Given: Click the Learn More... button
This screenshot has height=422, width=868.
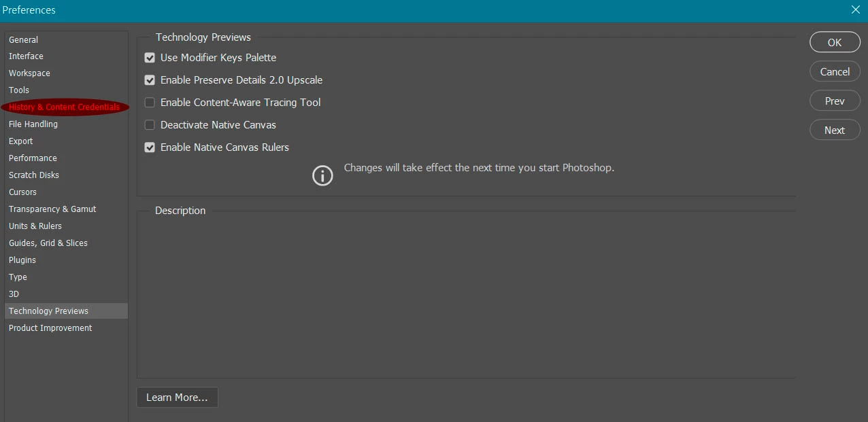Looking at the screenshot, I should pos(177,398).
